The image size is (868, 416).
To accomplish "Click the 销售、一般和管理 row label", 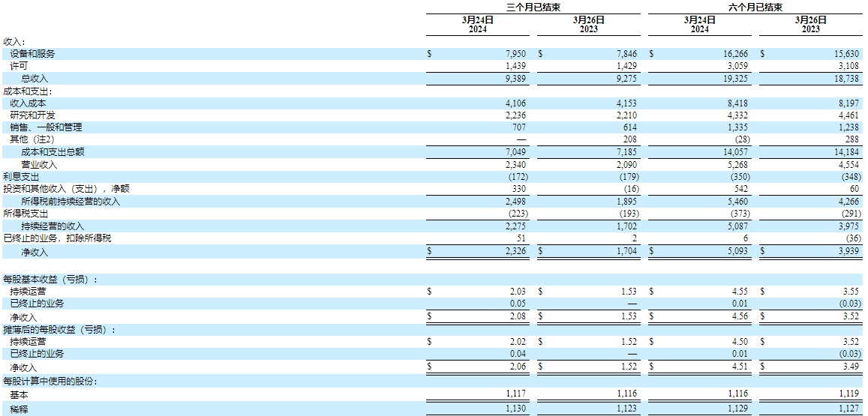I will [46, 127].
